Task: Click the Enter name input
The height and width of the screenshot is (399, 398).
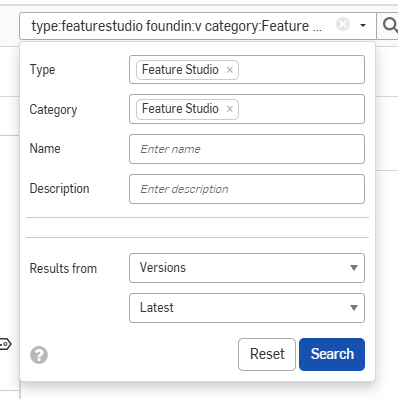Action: 247,149
